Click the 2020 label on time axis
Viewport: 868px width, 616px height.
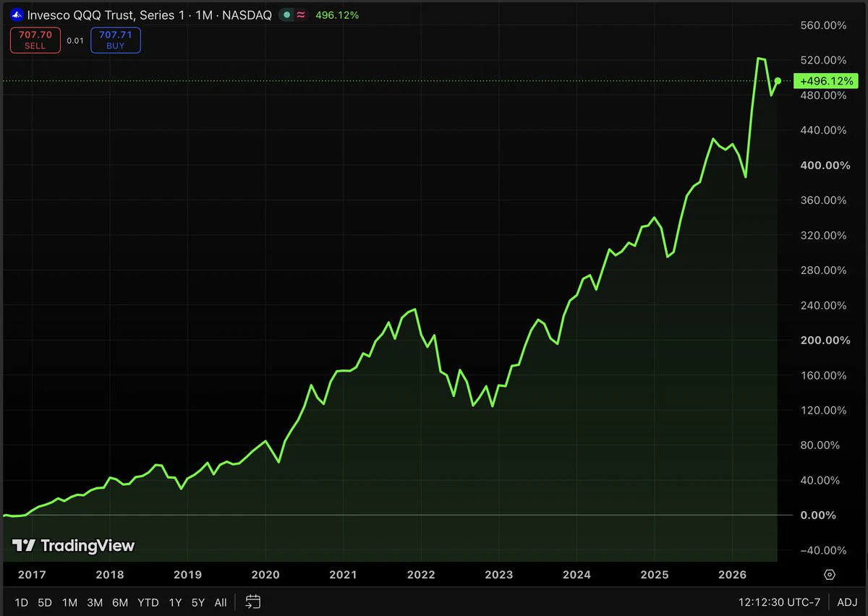coord(265,575)
